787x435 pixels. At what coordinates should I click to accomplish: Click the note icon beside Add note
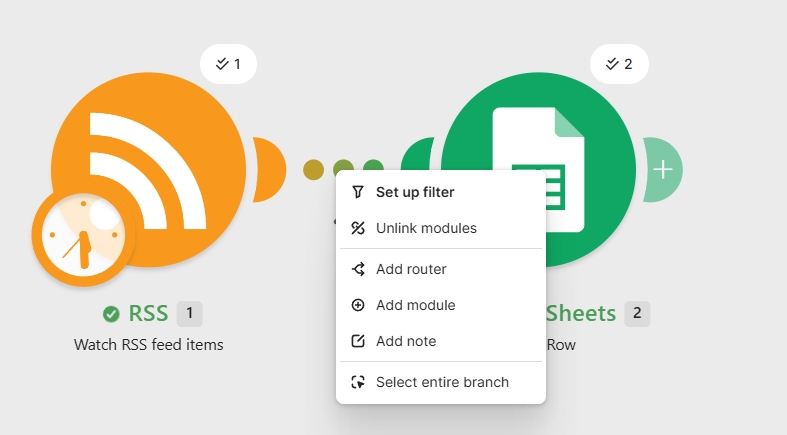tap(358, 341)
